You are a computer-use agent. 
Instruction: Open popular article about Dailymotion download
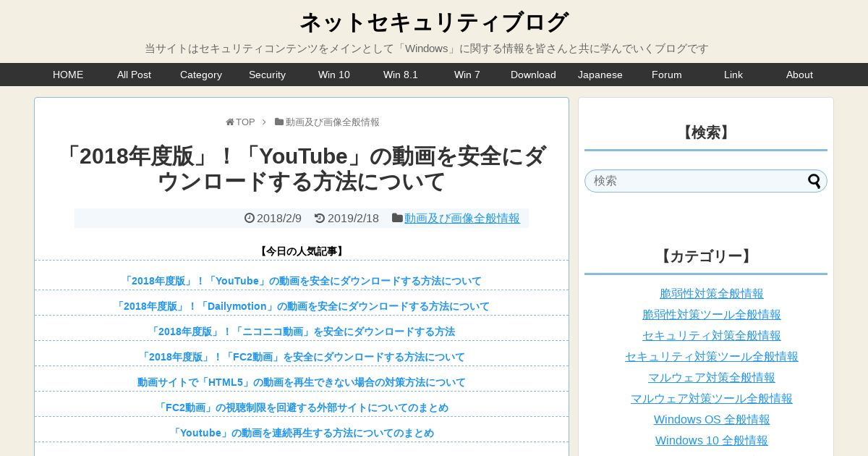302,306
